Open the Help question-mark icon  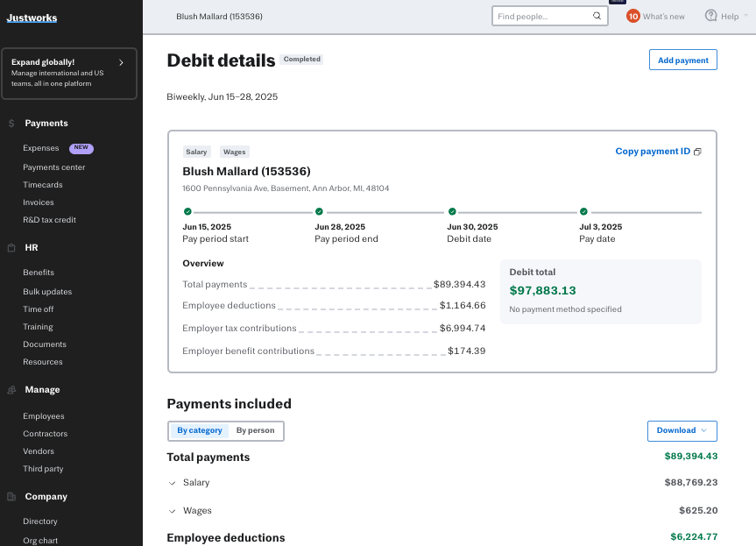(710, 15)
